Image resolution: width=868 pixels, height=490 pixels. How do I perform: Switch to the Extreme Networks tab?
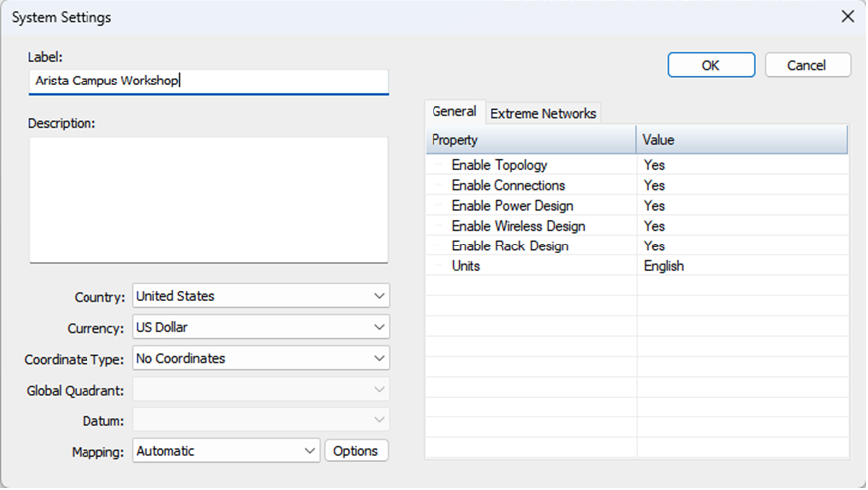(543, 113)
